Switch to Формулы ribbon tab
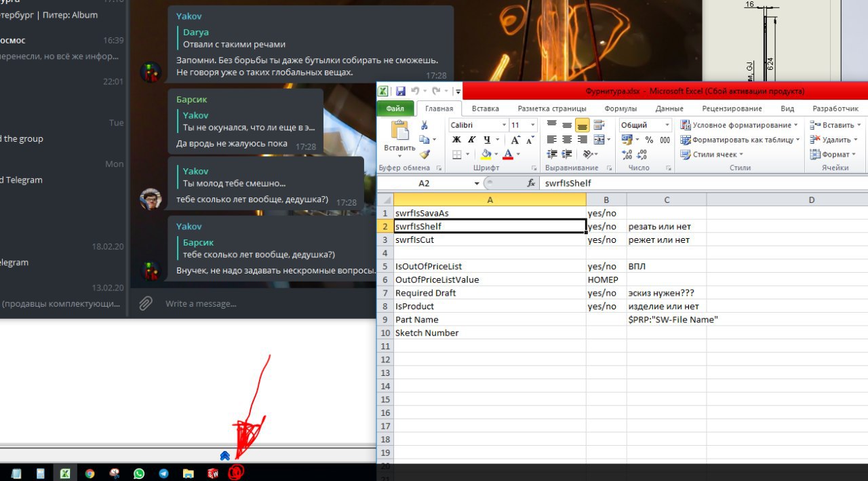 (620, 109)
